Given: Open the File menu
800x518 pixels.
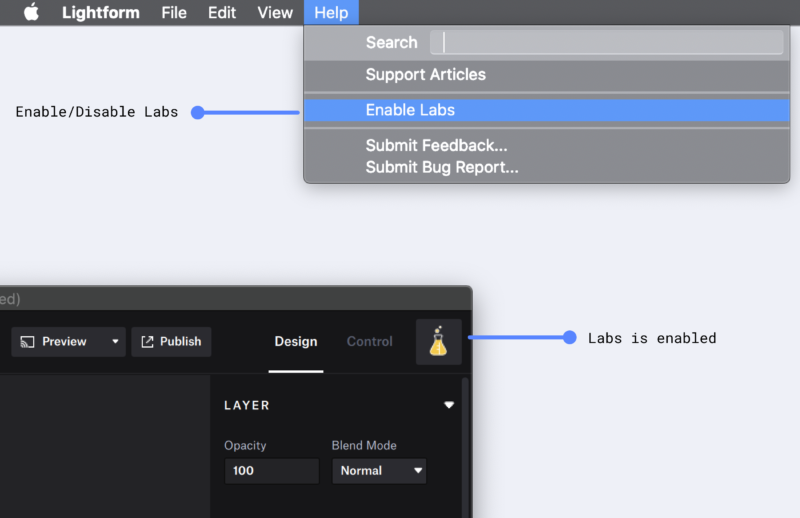Looking at the screenshot, I should pos(174,13).
